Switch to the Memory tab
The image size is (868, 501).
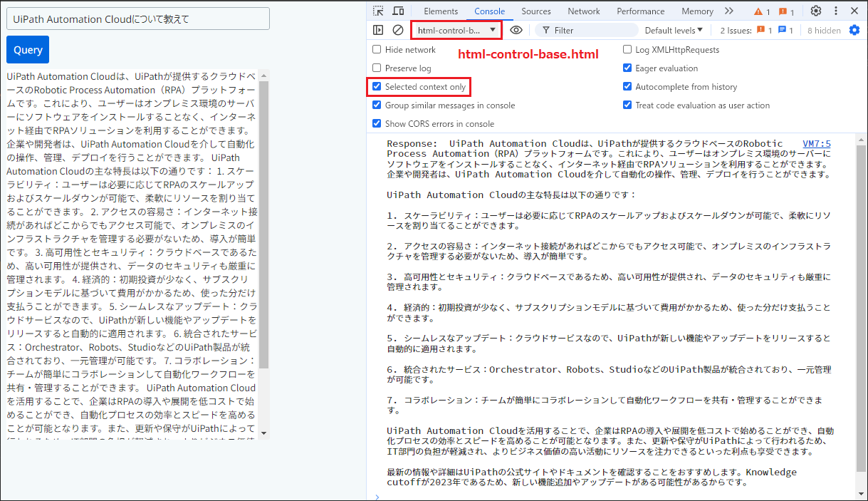click(x=697, y=11)
